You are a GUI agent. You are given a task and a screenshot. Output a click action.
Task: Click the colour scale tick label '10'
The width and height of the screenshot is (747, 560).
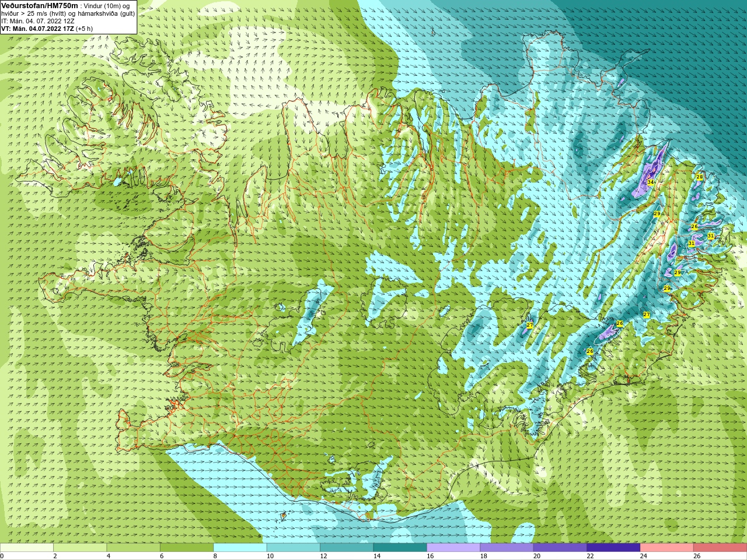click(270, 556)
